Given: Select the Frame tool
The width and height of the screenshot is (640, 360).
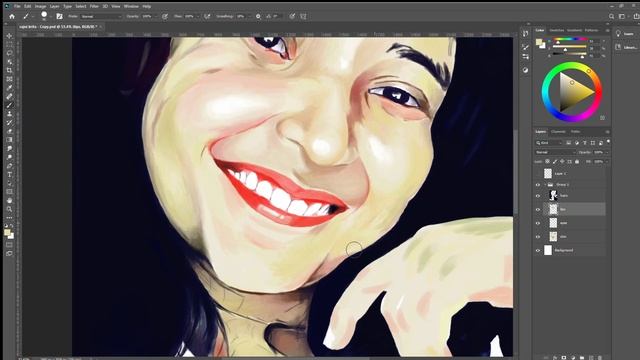Looking at the screenshot, I should 9,79.
